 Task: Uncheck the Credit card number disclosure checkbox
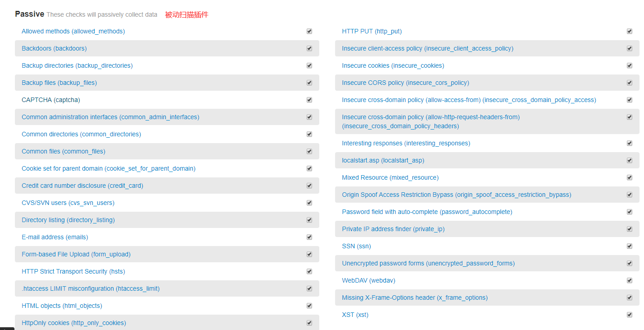tap(309, 186)
